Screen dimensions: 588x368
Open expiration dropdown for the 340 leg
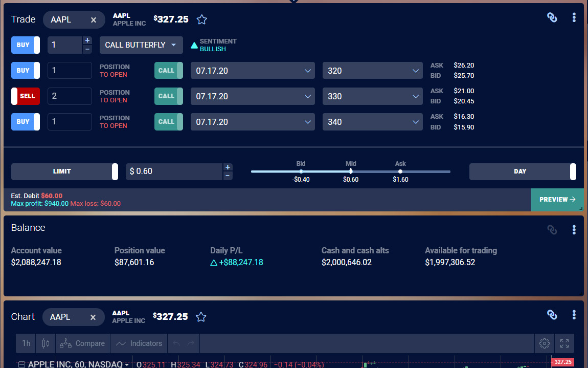[253, 122]
